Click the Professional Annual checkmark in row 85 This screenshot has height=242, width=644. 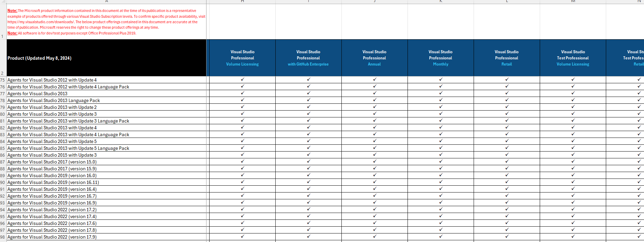374,147
